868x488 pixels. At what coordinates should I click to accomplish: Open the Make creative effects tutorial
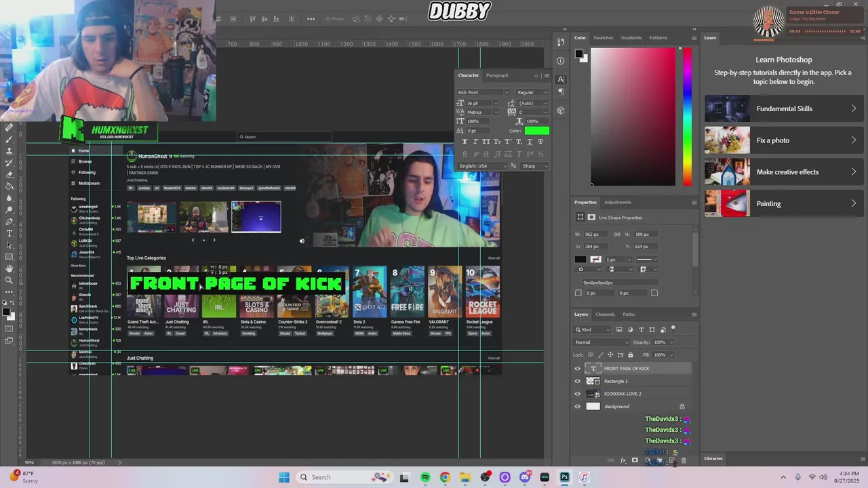(784, 172)
